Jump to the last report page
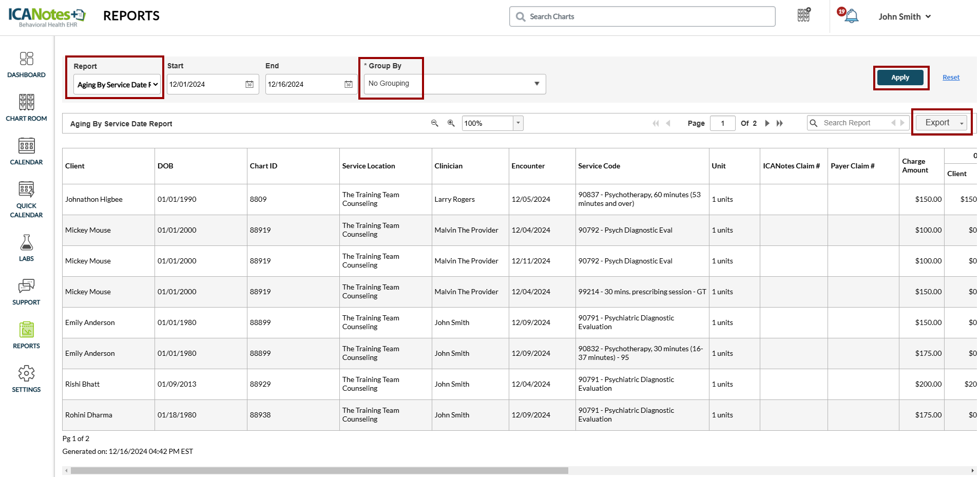The height and width of the screenshot is (477, 980). pyautogui.click(x=780, y=123)
